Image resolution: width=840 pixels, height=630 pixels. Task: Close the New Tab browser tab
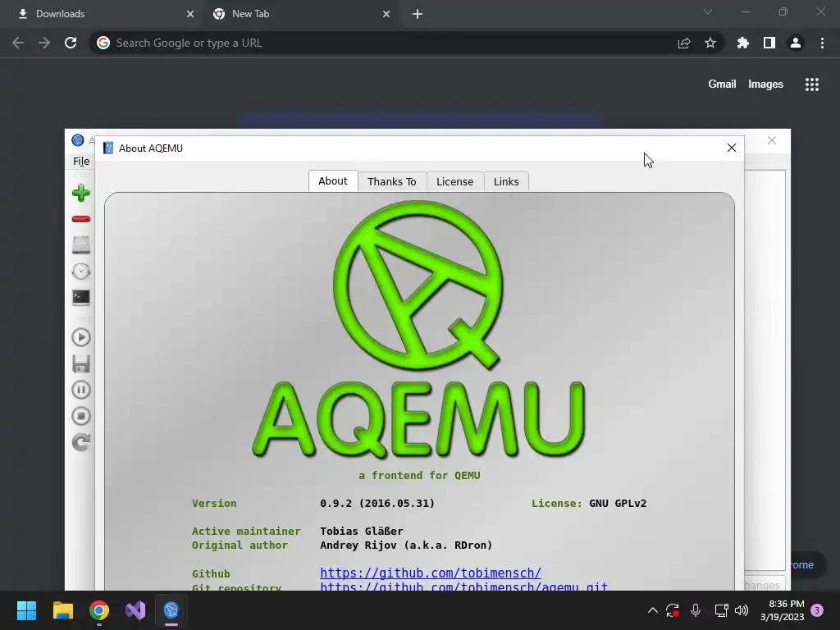[386, 14]
